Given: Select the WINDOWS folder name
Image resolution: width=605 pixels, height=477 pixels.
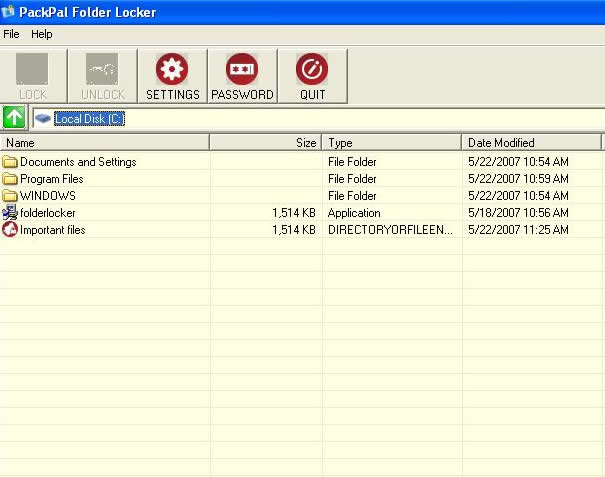Looking at the screenshot, I should tap(48, 196).
